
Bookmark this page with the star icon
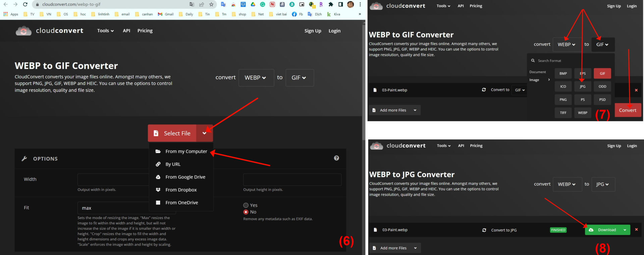211,4
